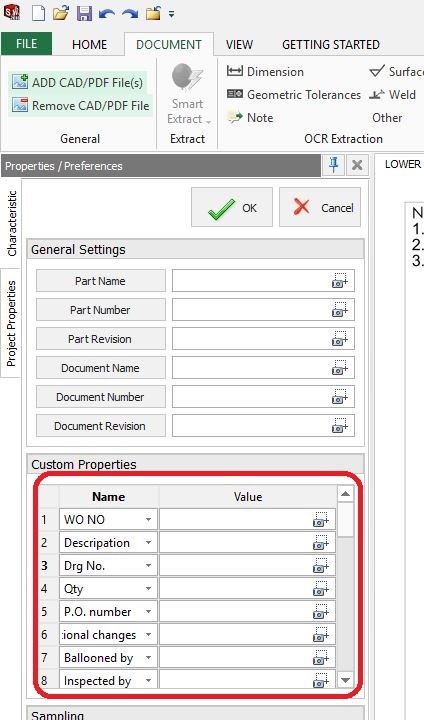The height and width of the screenshot is (720, 424).
Task: Click the save floppy disk icon
Action: (x=84, y=13)
